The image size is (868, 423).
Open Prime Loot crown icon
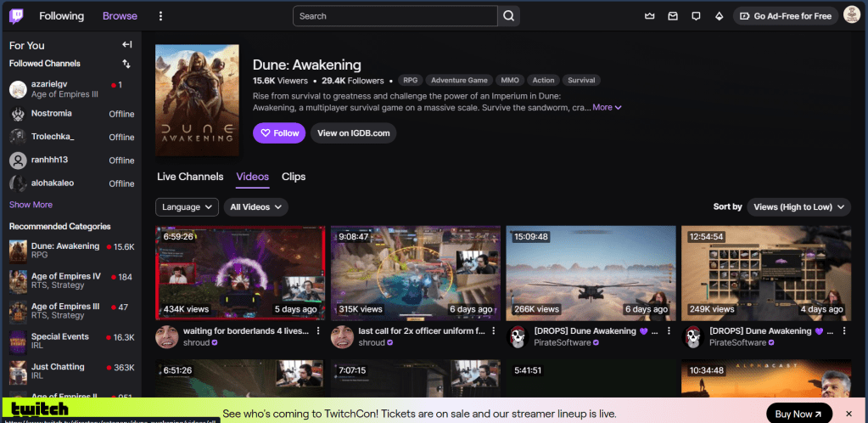(x=650, y=16)
